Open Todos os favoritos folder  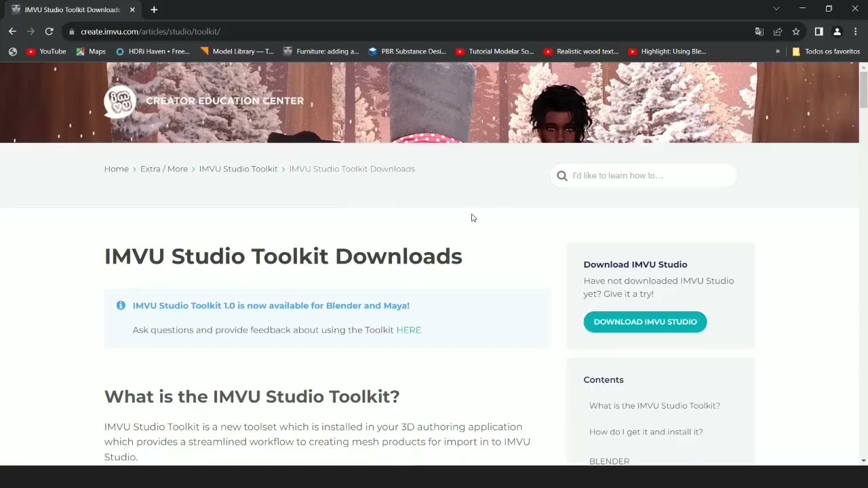(825, 52)
